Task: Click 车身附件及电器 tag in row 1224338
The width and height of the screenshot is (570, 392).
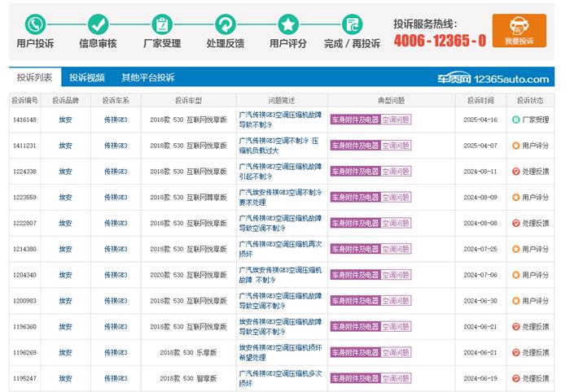Action: point(355,172)
